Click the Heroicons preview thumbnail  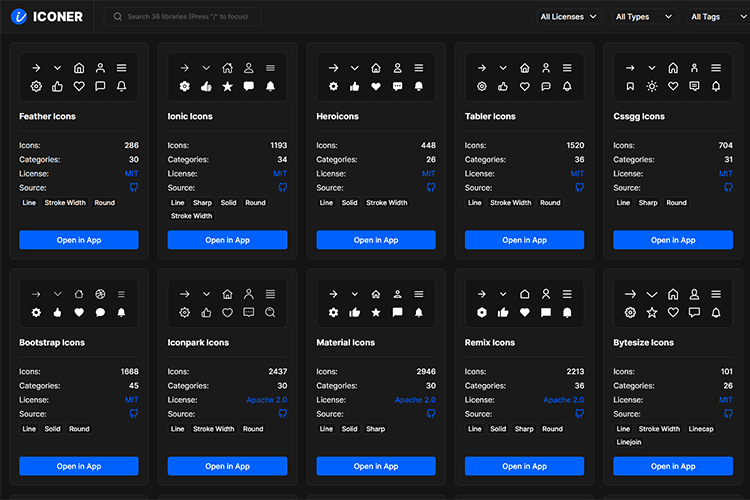(x=376, y=77)
